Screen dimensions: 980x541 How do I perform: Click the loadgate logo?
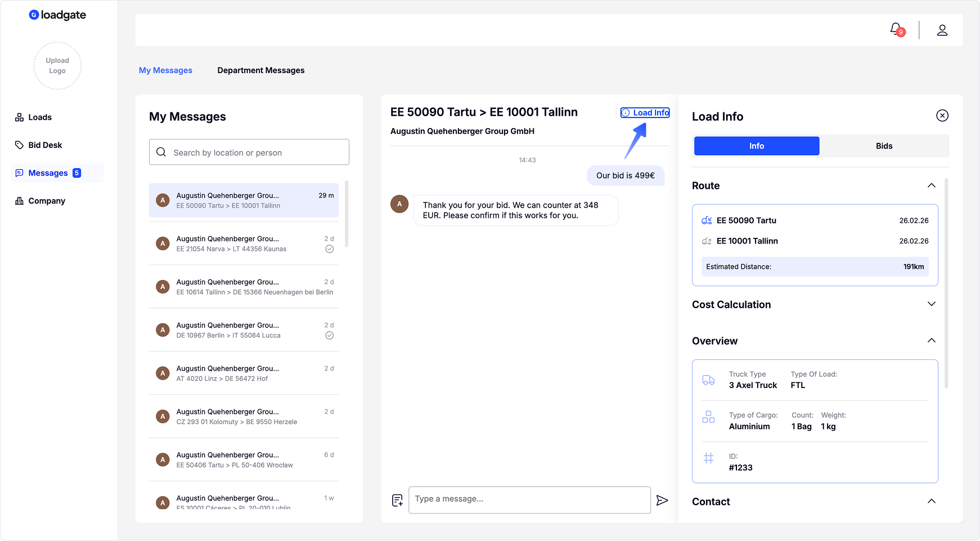pyautogui.click(x=57, y=15)
